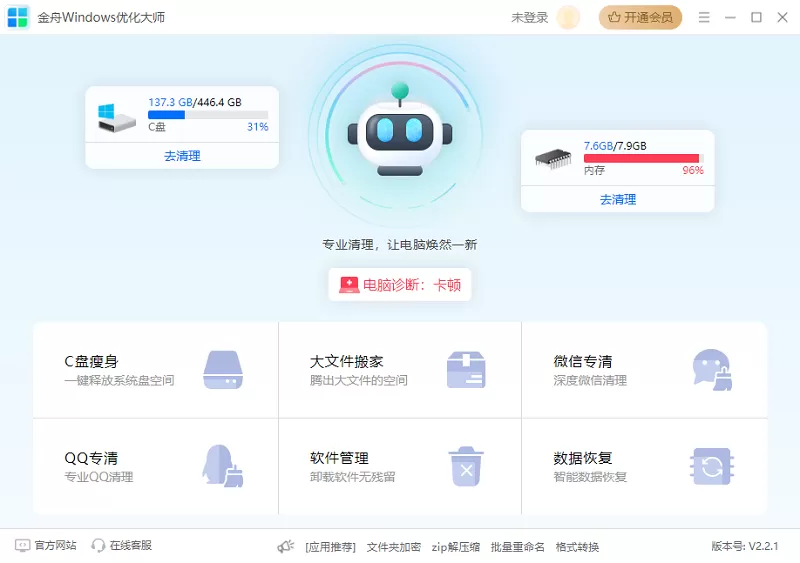Select the C盘瘦身 title
This screenshot has width=800, height=563.
[x=91, y=361]
